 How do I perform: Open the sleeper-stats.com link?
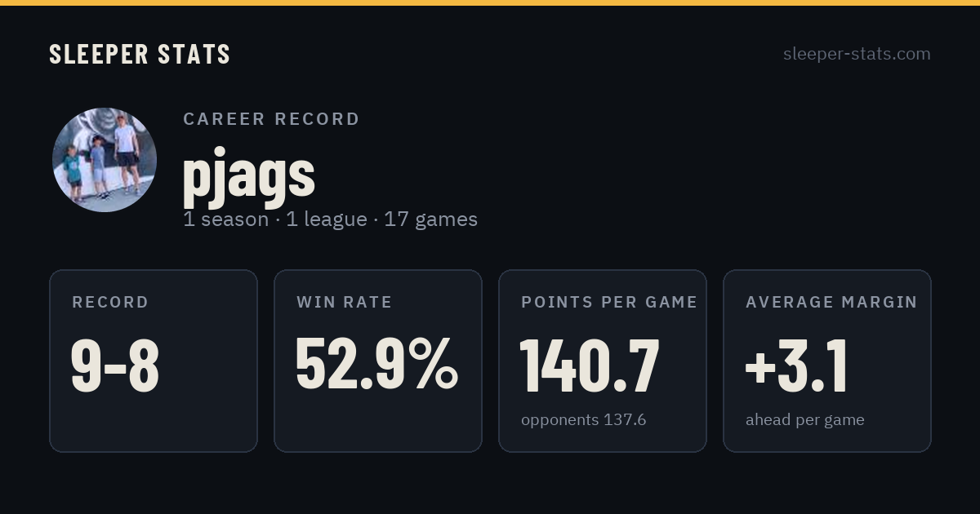pyautogui.click(x=857, y=54)
